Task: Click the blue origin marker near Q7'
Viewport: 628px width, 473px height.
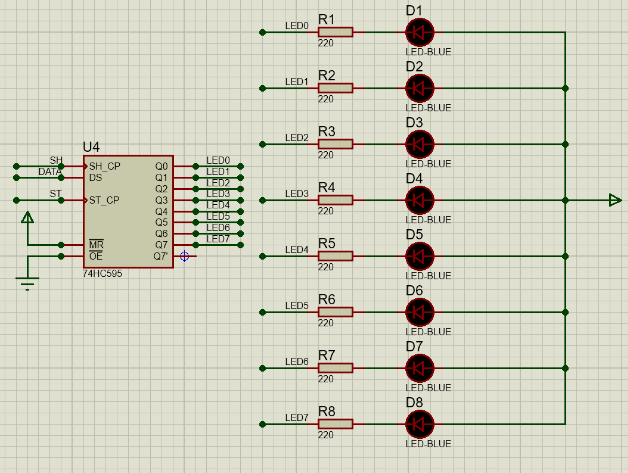Action: [184, 256]
